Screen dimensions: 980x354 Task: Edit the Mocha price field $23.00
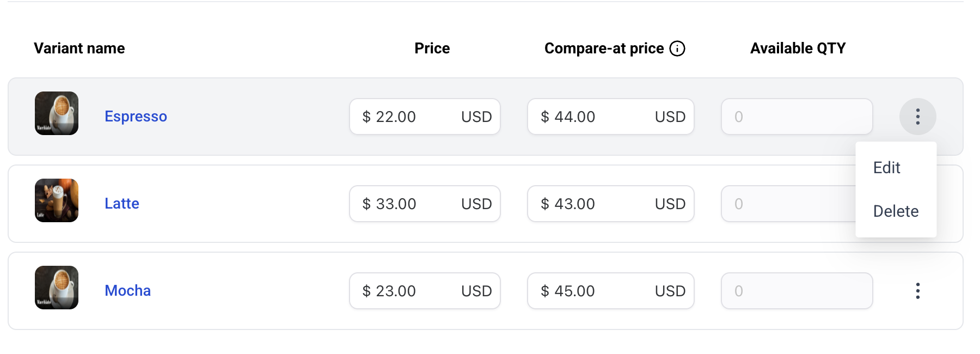(408, 291)
